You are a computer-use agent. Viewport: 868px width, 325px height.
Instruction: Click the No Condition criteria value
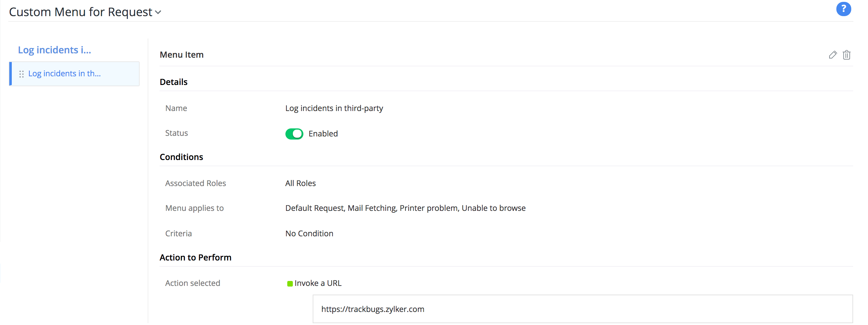(x=309, y=234)
